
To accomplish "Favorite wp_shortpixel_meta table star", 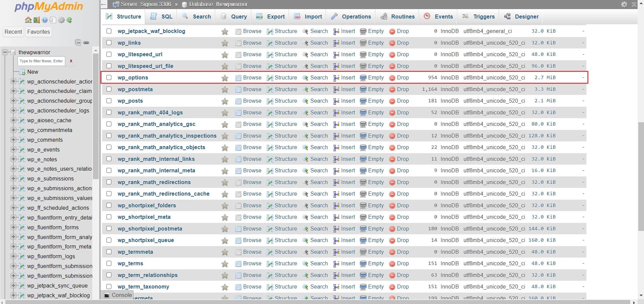I will click(225, 217).
